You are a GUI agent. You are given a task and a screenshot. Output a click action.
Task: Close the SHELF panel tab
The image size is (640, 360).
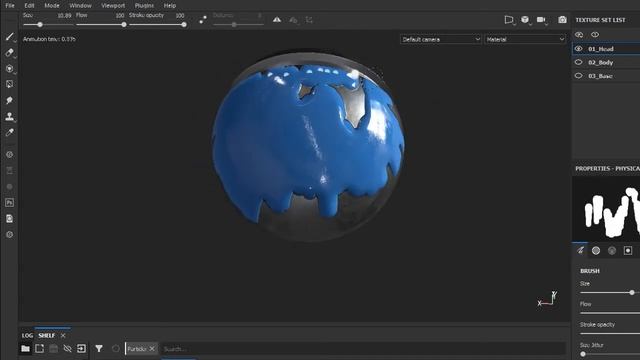[x=63, y=336]
